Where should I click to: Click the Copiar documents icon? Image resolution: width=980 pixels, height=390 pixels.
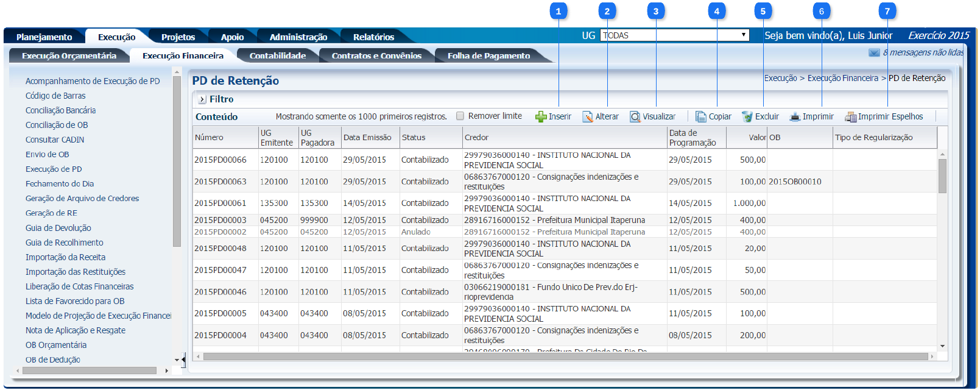701,117
